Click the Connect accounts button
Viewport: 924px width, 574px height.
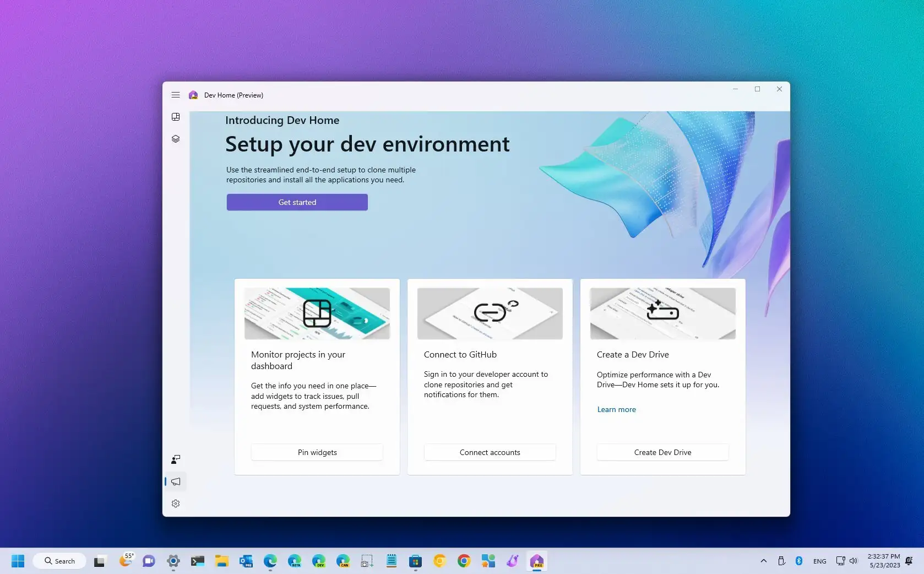(x=490, y=452)
